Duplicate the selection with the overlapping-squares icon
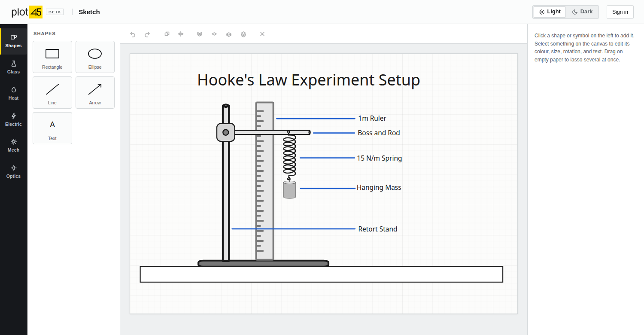Image resolution: width=644 pixels, height=335 pixels. click(x=167, y=34)
